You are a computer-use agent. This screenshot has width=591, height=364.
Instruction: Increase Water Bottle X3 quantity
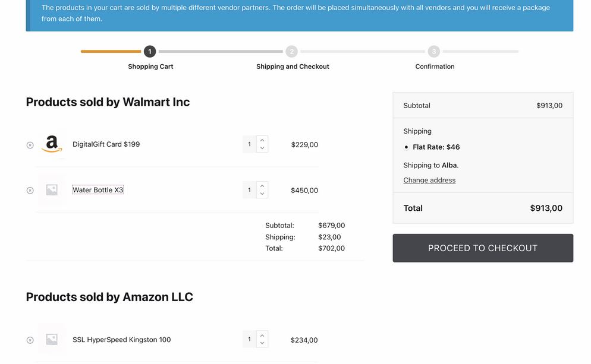point(262,186)
